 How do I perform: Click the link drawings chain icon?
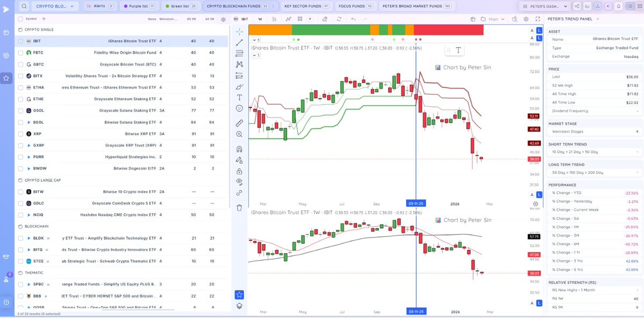point(239,193)
